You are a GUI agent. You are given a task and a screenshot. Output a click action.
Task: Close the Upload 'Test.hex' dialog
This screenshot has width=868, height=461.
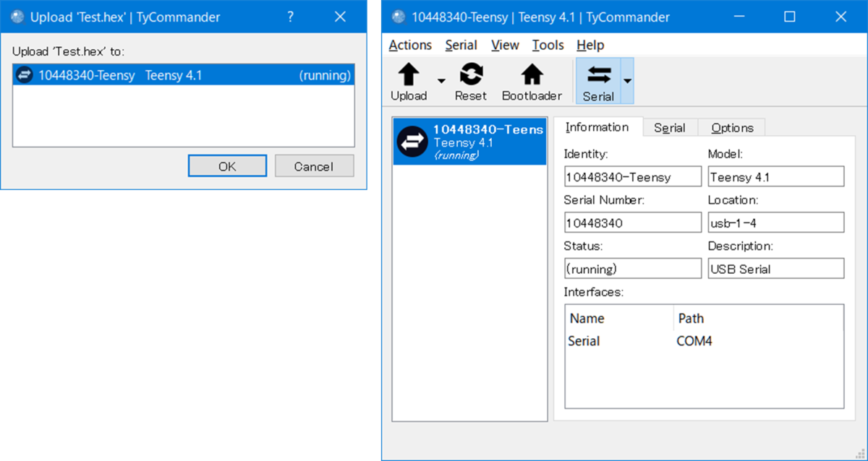point(340,17)
